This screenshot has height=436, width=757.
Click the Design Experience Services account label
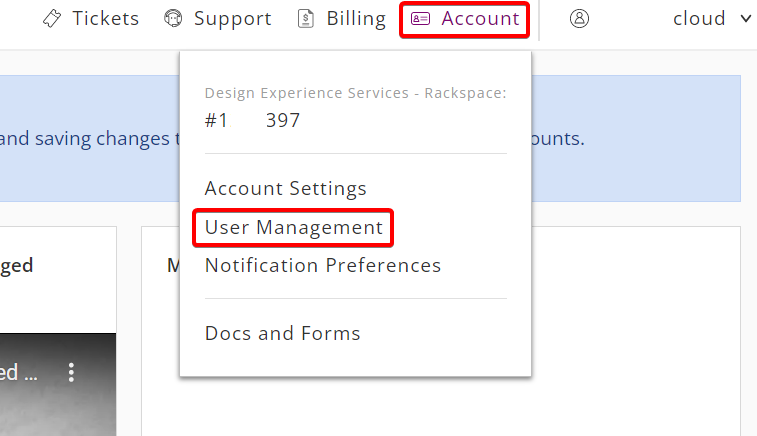click(355, 93)
